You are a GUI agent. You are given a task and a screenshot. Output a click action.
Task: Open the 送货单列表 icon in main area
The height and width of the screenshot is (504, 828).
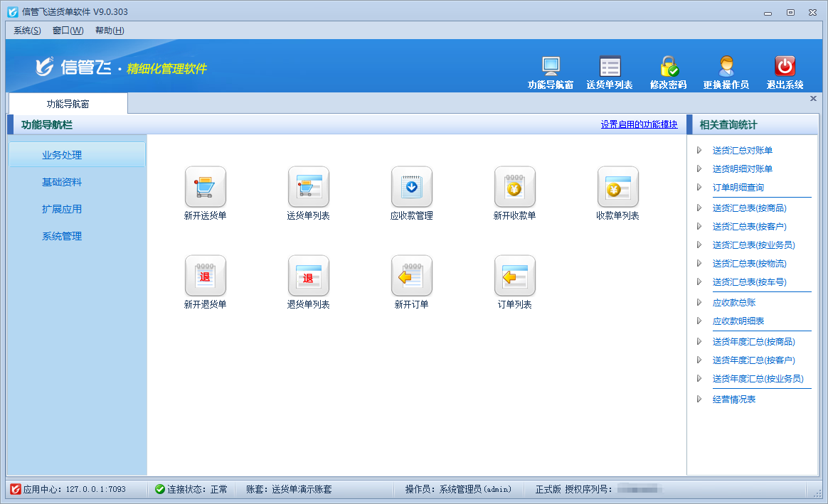coord(309,187)
